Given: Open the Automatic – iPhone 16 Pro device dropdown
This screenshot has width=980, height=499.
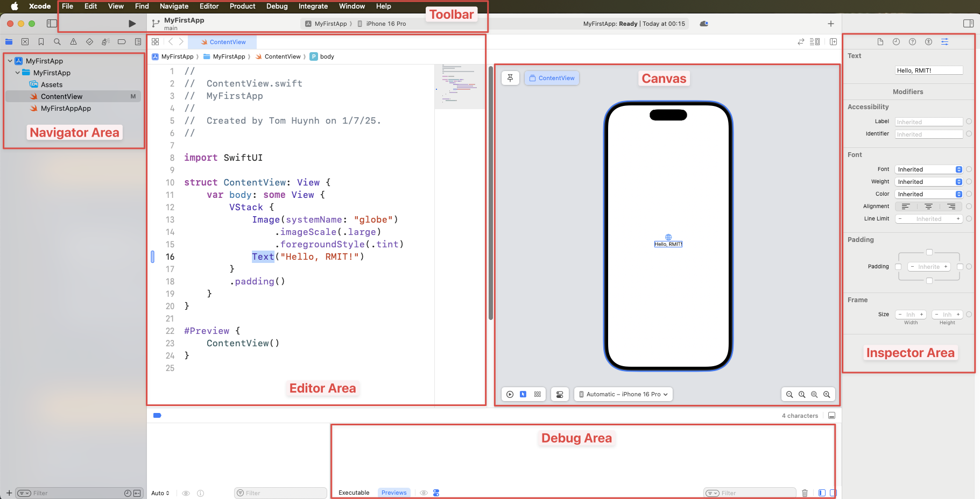Looking at the screenshot, I should click(623, 394).
